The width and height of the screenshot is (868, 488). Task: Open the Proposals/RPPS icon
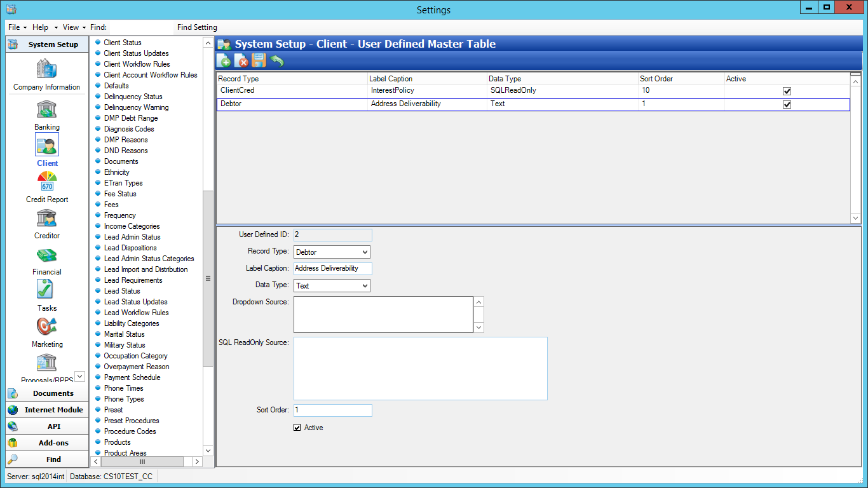click(47, 362)
